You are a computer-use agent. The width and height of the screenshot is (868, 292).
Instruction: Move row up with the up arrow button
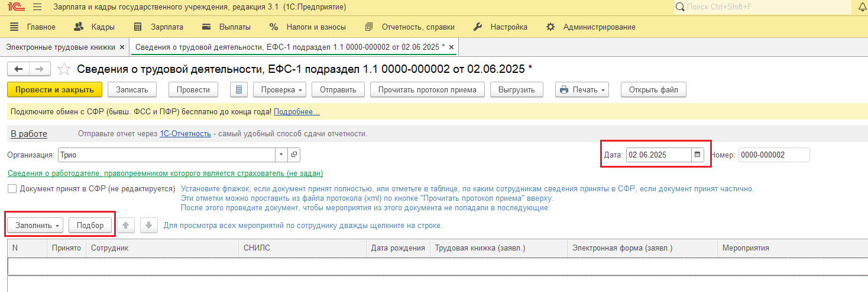coord(126,226)
